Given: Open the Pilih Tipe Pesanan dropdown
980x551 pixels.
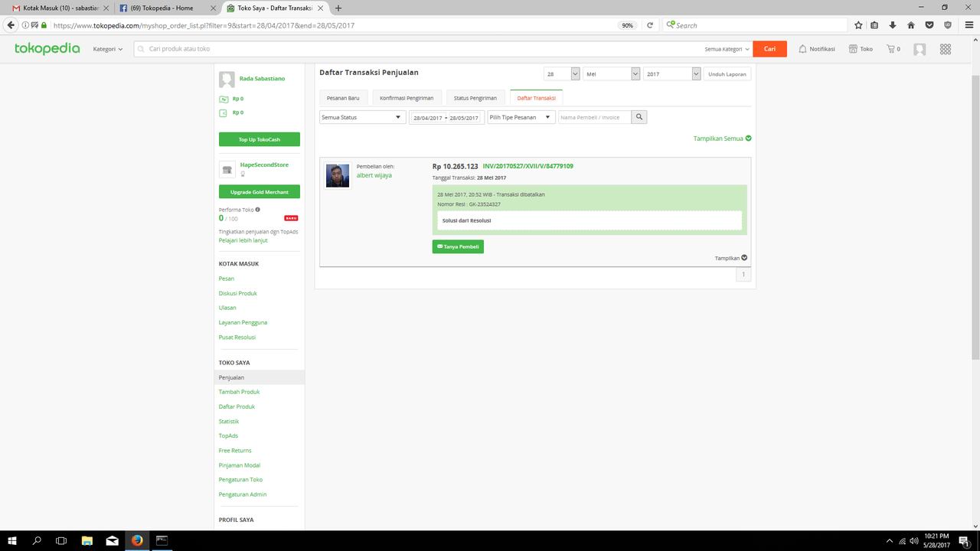Looking at the screenshot, I should (521, 117).
